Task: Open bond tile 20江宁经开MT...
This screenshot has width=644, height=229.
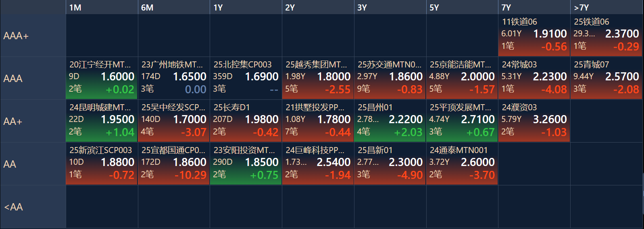Action: tap(102, 78)
